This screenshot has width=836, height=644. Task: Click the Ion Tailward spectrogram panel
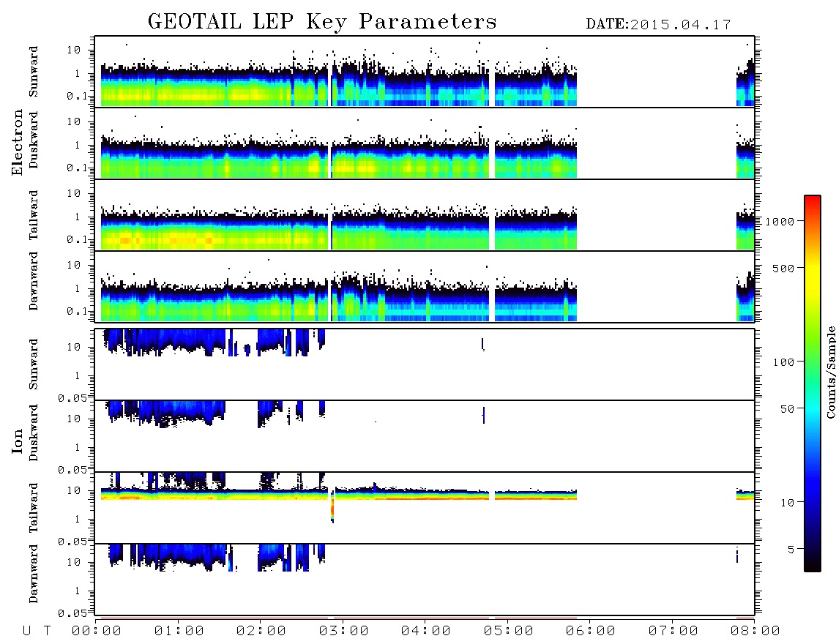pos(425,508)
